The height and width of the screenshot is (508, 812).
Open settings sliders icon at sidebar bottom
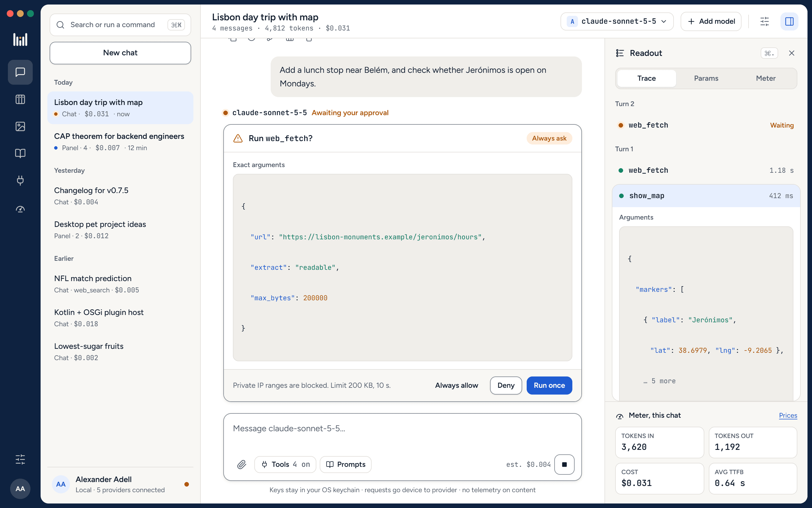(20, 459)
